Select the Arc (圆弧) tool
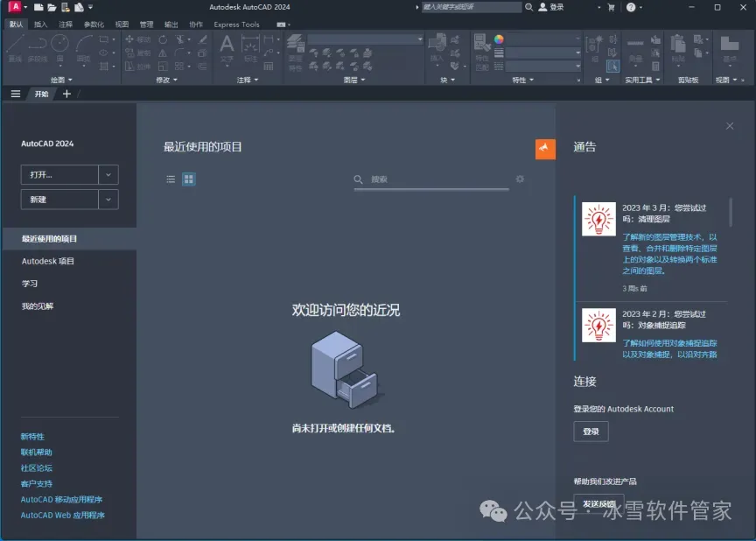 pos(83,48)
